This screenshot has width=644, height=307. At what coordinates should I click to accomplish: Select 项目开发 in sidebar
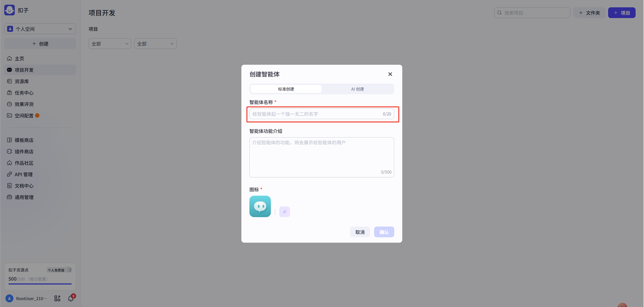coord(40,70)
